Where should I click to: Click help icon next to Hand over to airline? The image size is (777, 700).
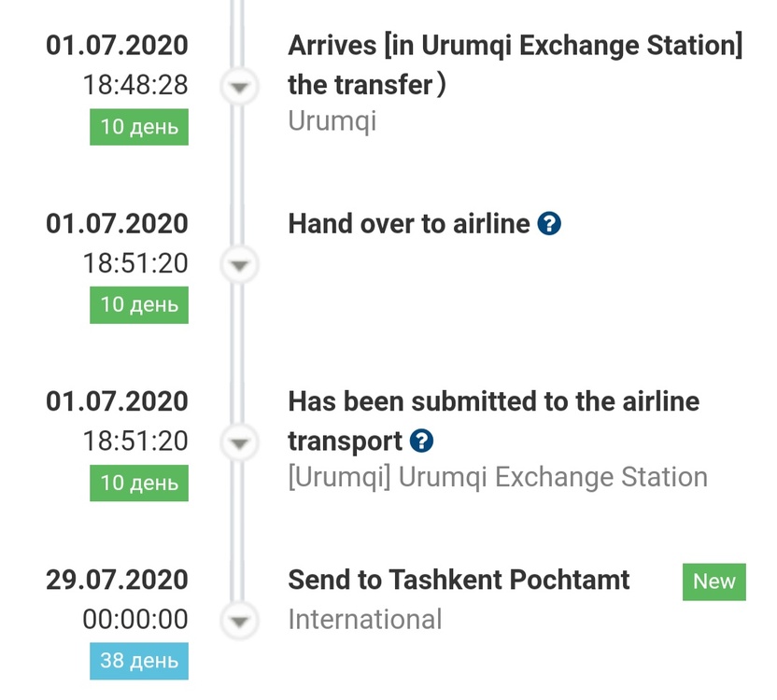(x=550, y=224)
